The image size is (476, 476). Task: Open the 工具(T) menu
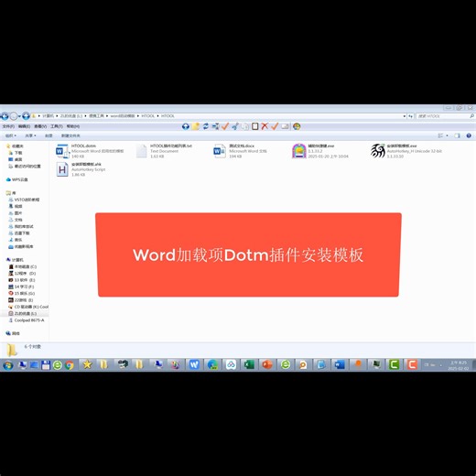57,126
